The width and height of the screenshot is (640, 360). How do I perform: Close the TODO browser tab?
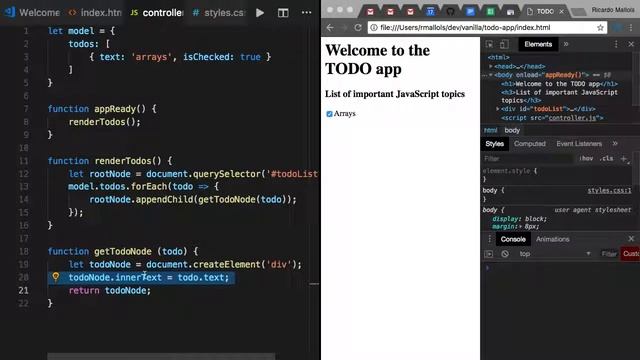562,12
